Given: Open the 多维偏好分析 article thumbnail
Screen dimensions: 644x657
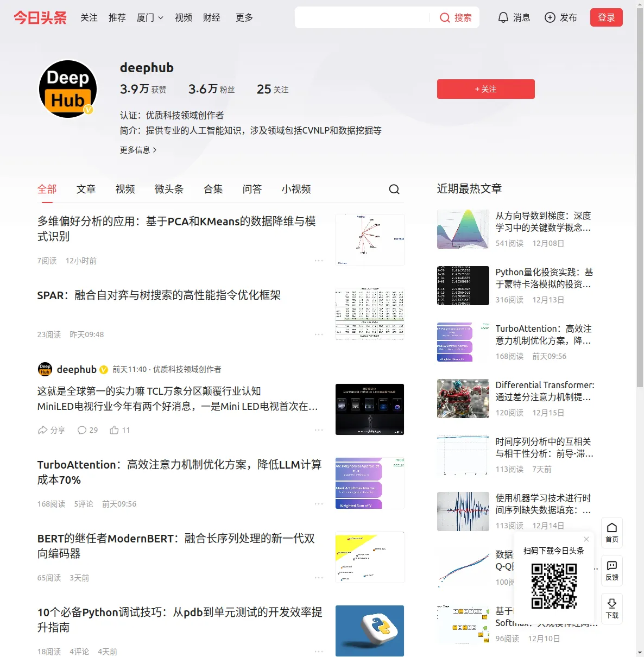Looking at the screenshot, I should pos(370,240).
